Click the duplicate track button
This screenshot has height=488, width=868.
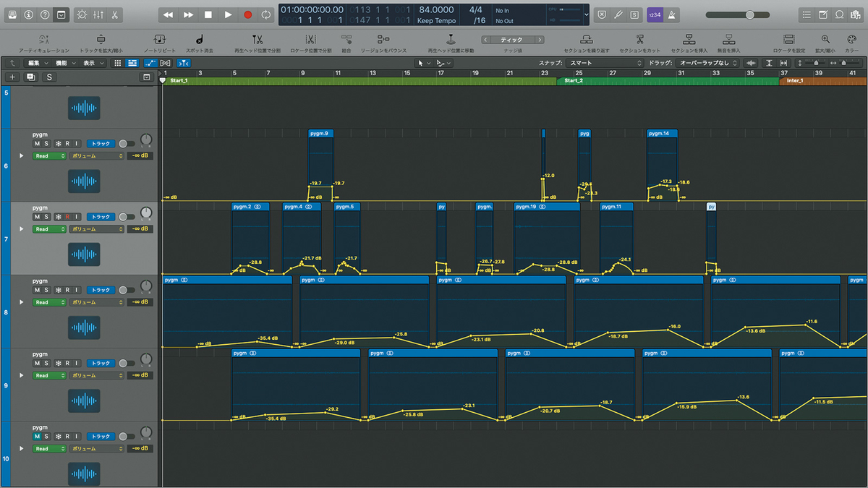pos(30,77)
